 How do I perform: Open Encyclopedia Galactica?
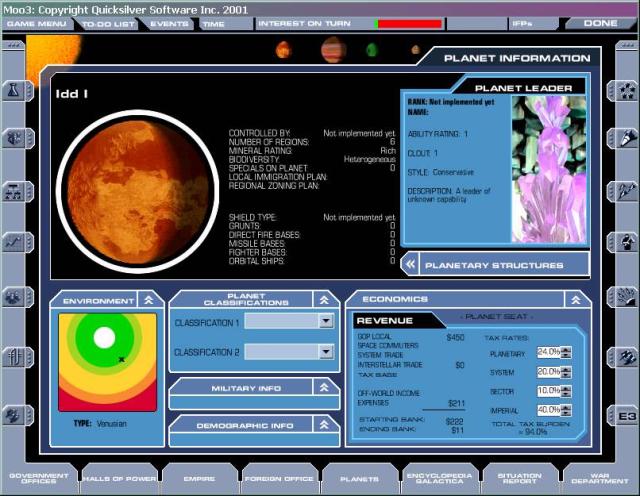pyautogui.click(x=439, y=478)
